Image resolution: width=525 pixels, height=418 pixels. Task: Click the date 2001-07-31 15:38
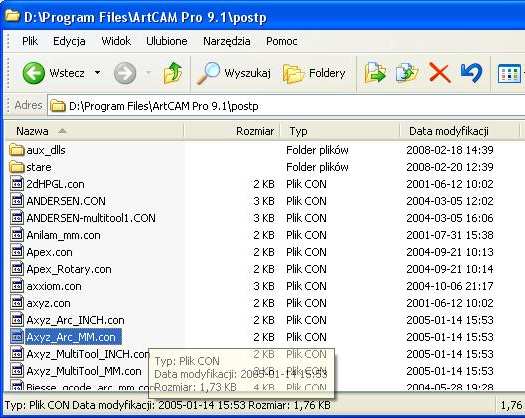click(x=450, y=235)
